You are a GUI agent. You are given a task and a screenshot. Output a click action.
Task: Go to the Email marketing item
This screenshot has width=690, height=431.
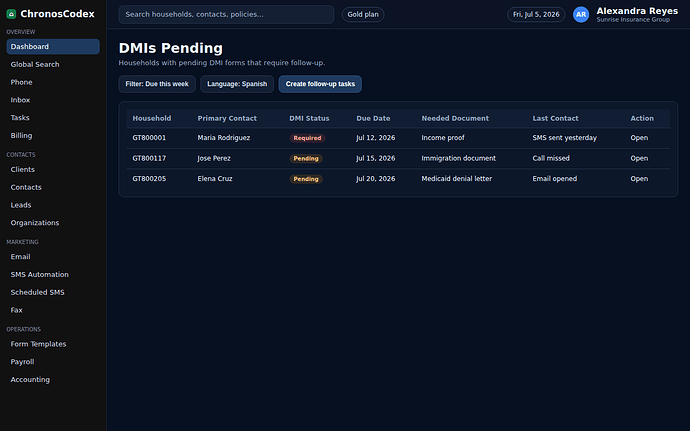coord(53,257)
